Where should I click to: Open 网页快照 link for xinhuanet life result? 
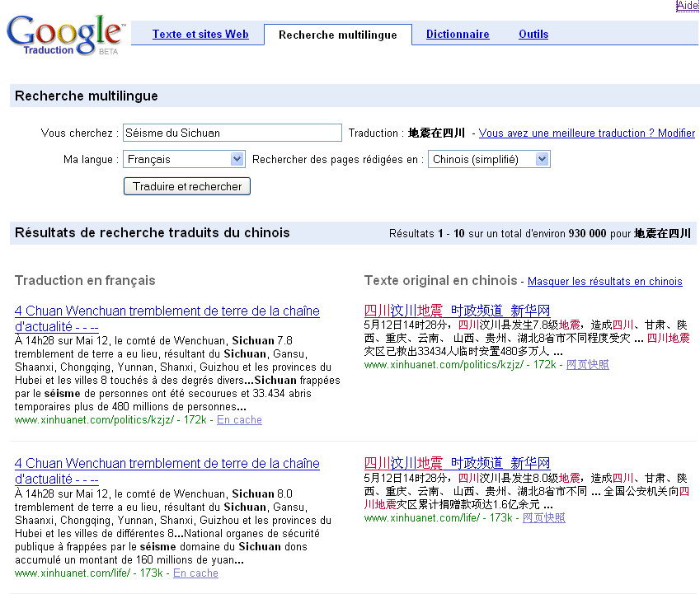(x=543, y=517)
